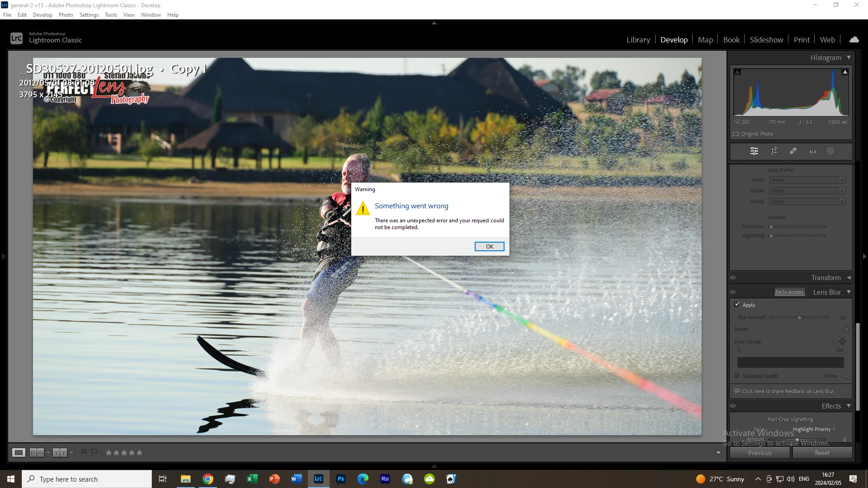Select the Edit sliders tool icon
The width and height of the screenshot is (868, 488).
(754, 151)
